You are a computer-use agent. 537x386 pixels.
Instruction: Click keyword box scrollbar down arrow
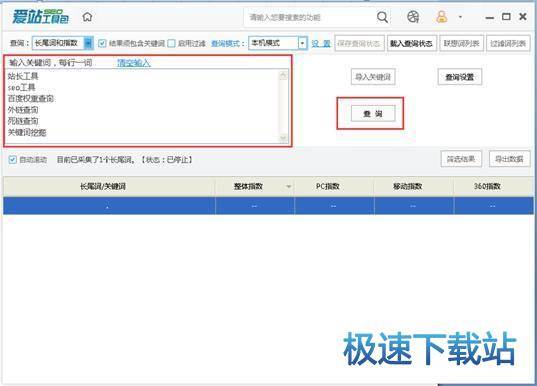(284, 138)
